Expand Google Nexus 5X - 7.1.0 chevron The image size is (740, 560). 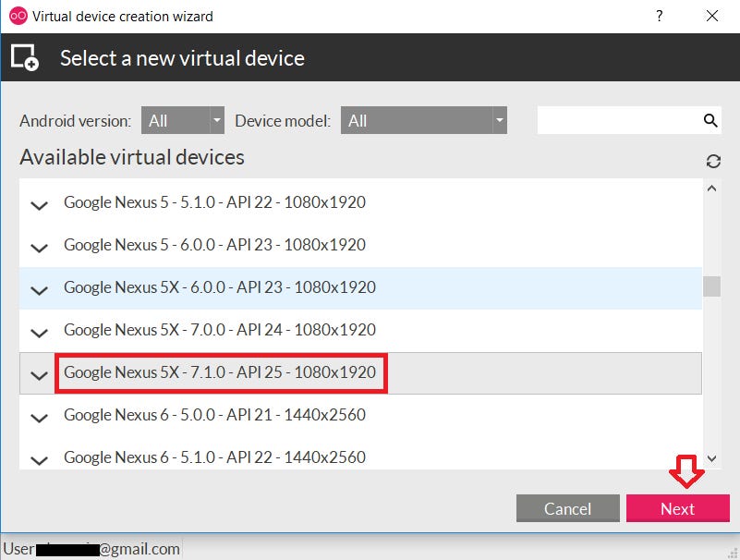point(39,375)
